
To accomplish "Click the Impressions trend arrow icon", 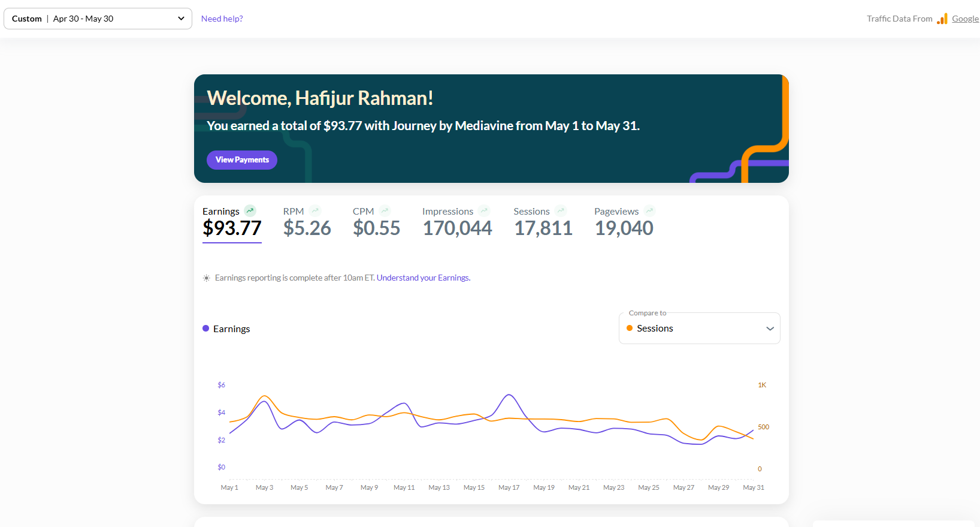I will [x=485, y=211].
